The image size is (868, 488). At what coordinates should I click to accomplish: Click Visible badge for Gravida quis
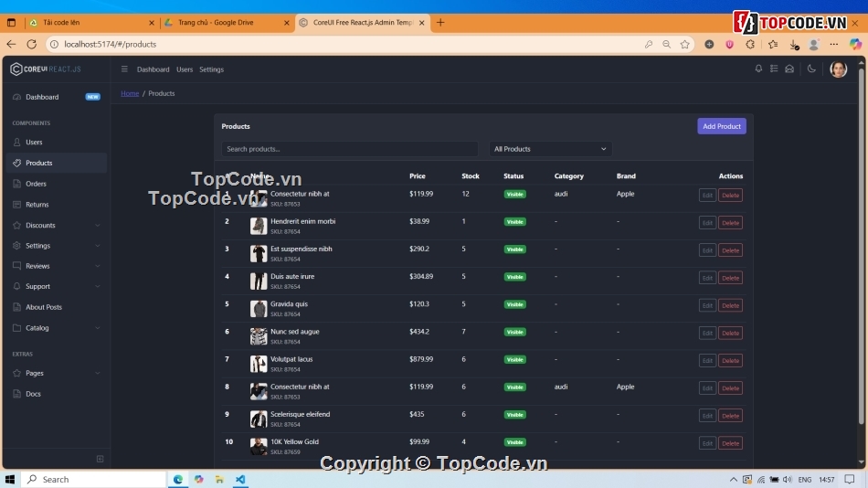pyautogui.click(x=514, y=304)
